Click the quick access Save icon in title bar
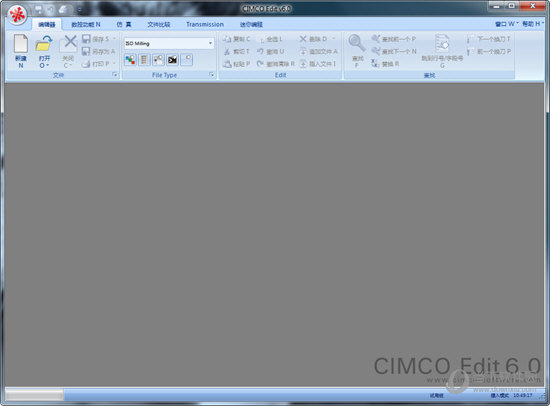The image size is (550, 406). [38, 9]
